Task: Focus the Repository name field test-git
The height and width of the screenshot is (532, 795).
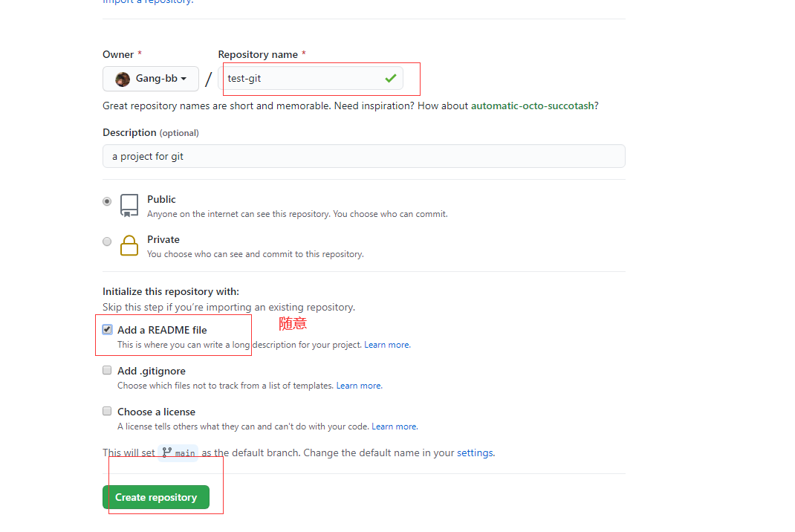Action: [x=311, y=79]
